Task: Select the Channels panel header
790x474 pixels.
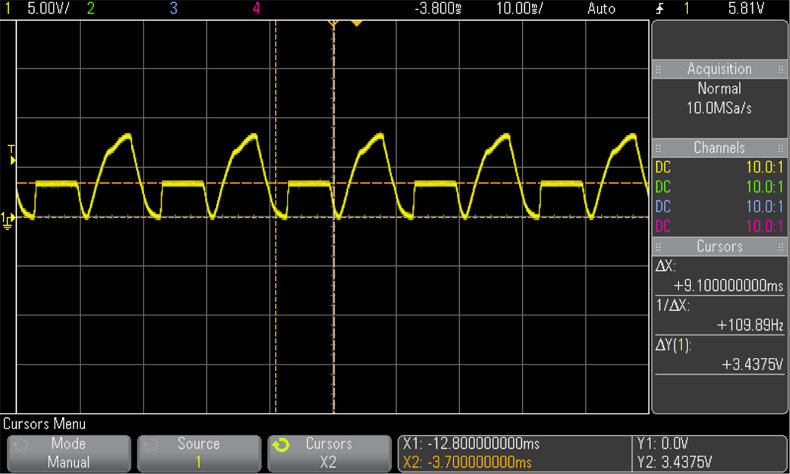Action: coord(719,147)
